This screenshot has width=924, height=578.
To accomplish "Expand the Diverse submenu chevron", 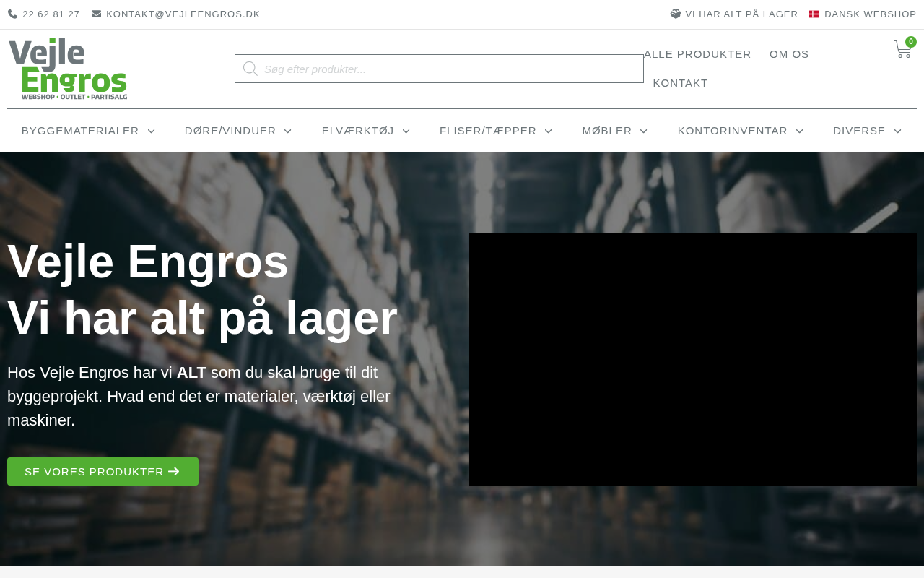I will tap(898, 131).
